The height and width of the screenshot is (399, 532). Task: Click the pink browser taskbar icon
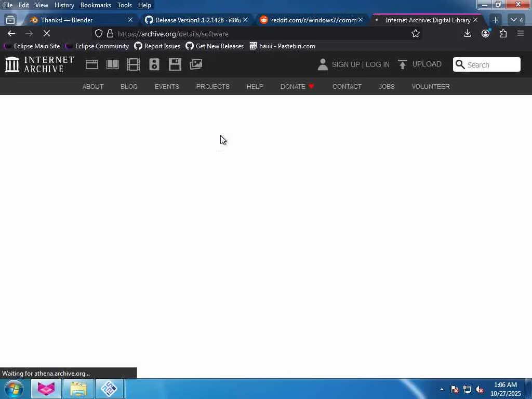[x=46, y=389]
